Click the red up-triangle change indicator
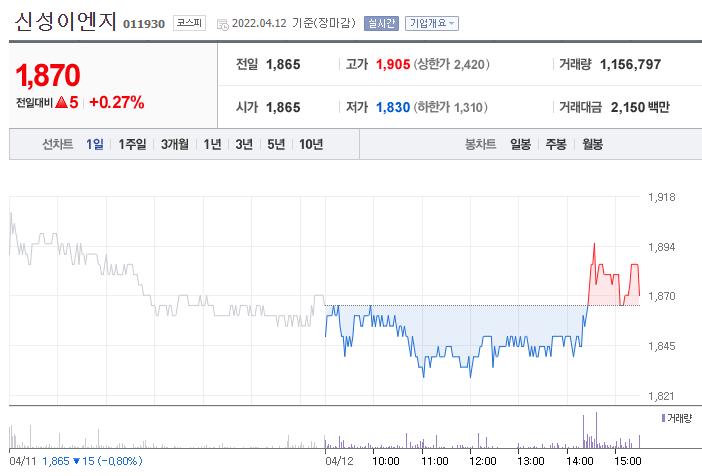Screen dimensions: 702x476 pyautogui.click(x=61, y=103)
